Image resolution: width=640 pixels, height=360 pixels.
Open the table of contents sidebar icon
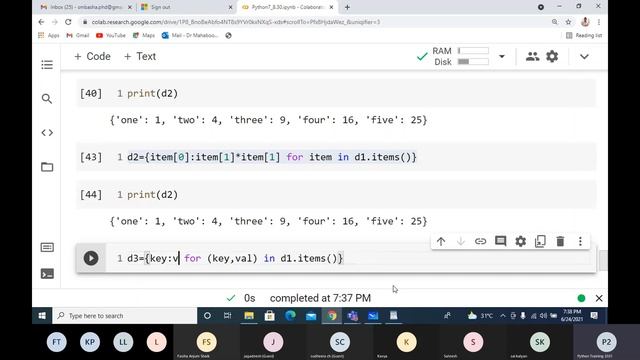[x=47, y=64]
